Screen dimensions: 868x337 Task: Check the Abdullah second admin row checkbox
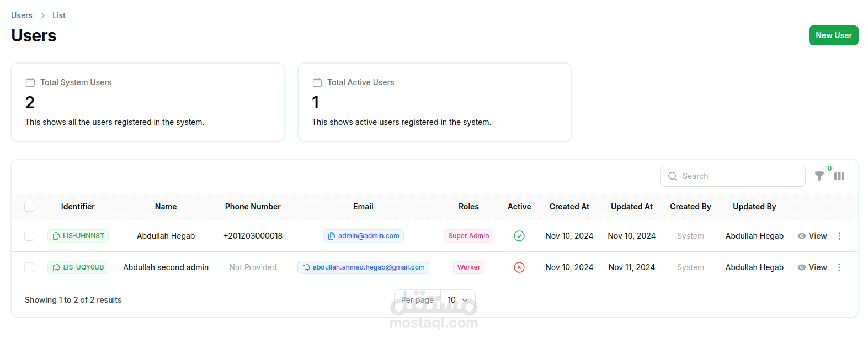[x=29, y=267]
